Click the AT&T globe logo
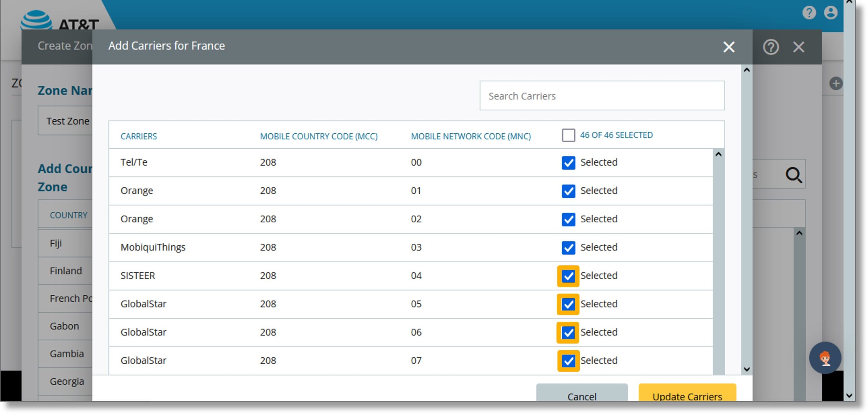Image resolution: width=868 pixels, height=414 pixels. pyautogui.click(x=36, y=20)
